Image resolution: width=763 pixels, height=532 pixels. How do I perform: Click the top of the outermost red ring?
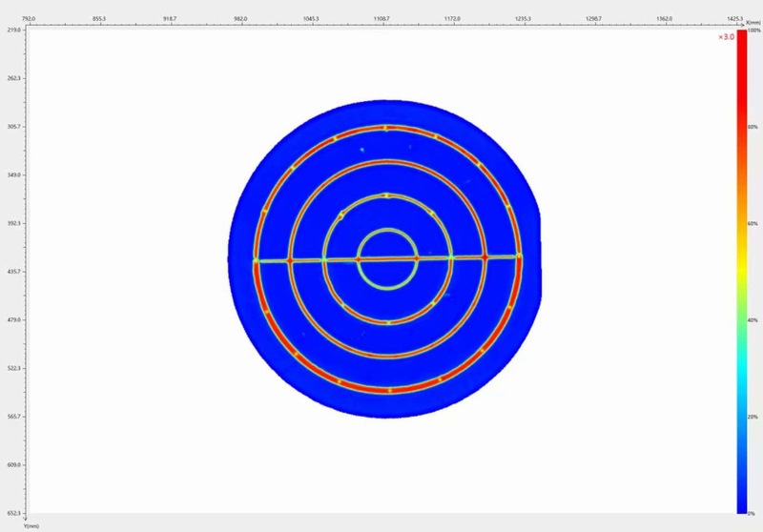pos(386,127)
